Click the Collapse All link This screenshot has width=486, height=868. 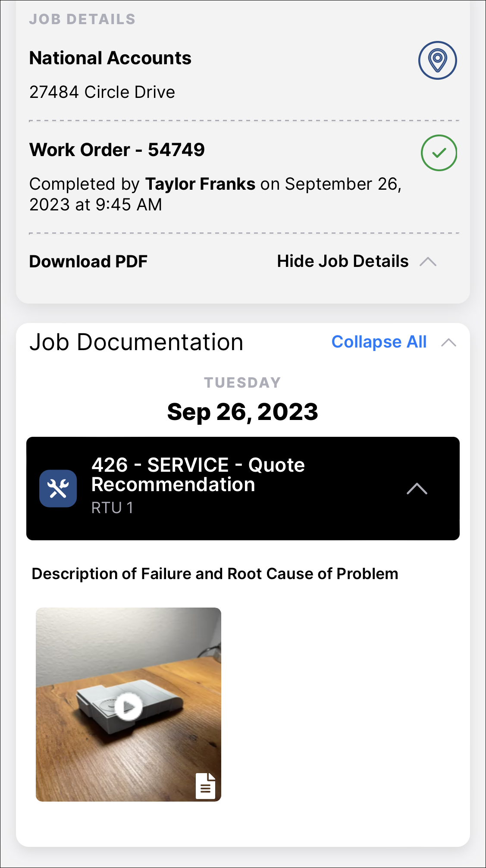(x=379, y=342)
